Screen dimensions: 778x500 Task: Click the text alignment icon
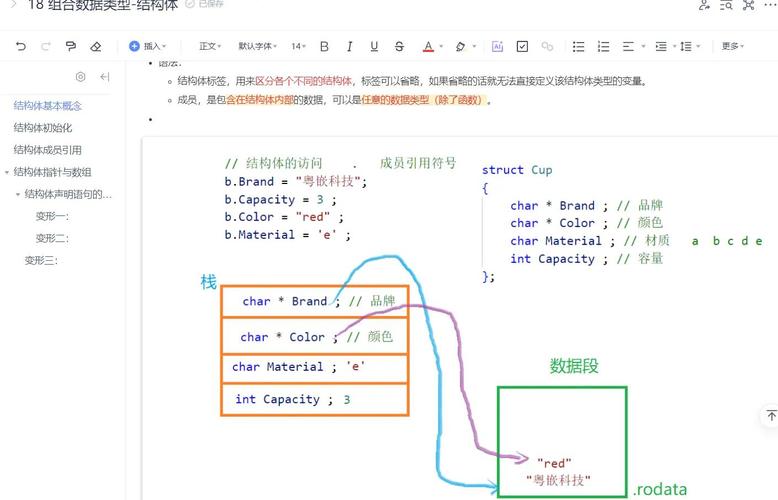[628, 46]
